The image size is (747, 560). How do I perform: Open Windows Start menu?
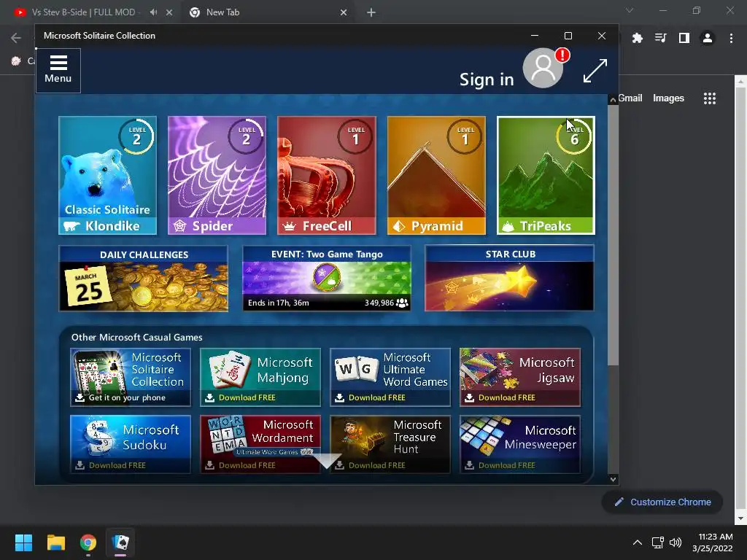click(x=23, y=542)
